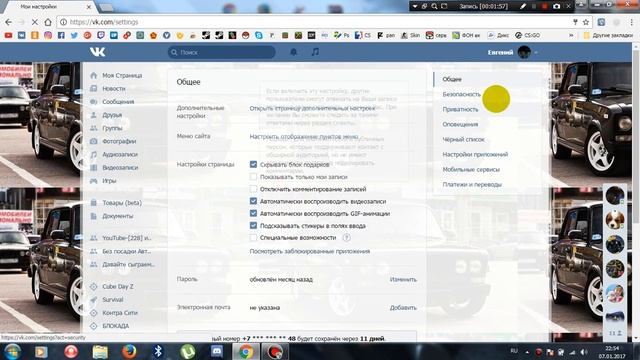The image size is (640, 360).
Task: Click the YouTube bookmark icon
Action: (x=8, y=36)
